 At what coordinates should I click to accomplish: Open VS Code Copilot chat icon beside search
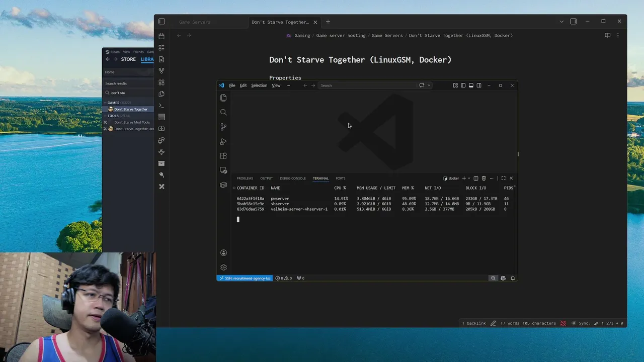pyautogui.click(x=422, y=85)
